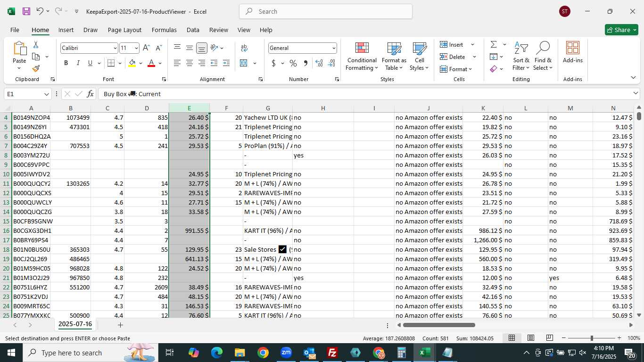Open Chrome from the Windows taskbar
644x362 pixels.
[263, 353]
